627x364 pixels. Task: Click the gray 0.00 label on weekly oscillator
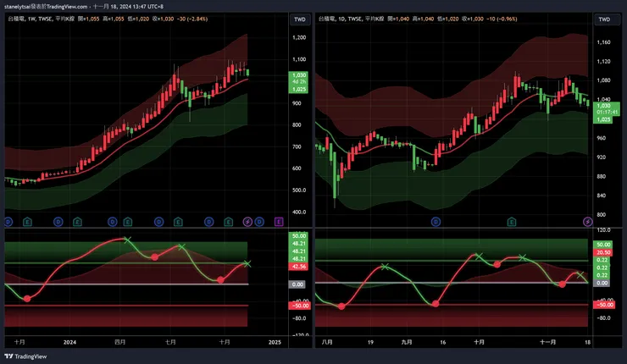297,284
